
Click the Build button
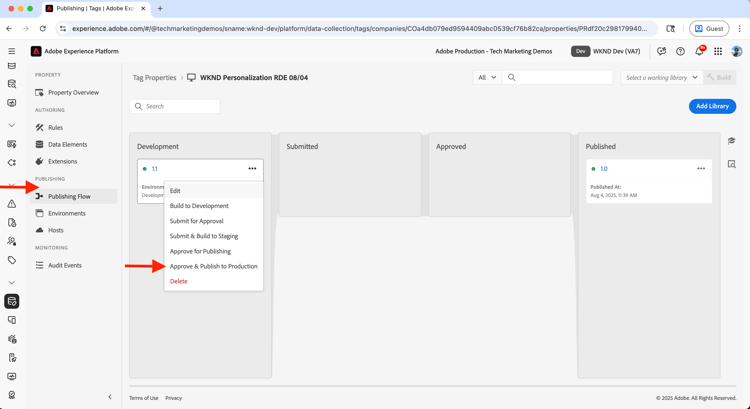pyautogui.click(x=719, y=77)
